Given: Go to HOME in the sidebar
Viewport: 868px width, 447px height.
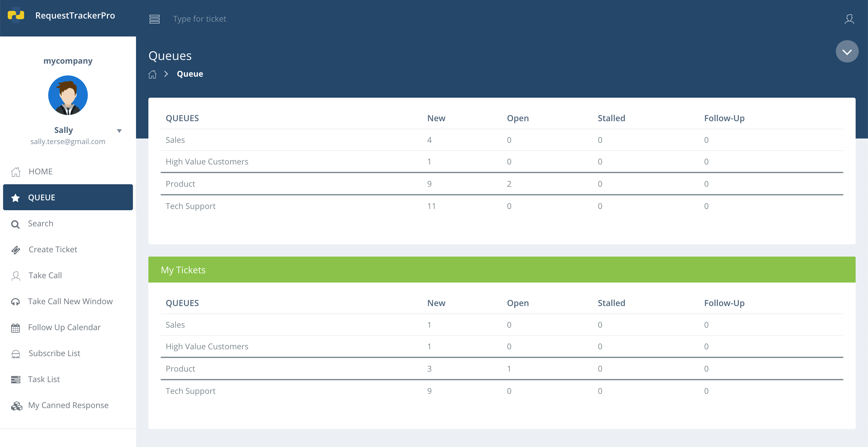Looking at the screenshot, I should (x=68, y=172).
